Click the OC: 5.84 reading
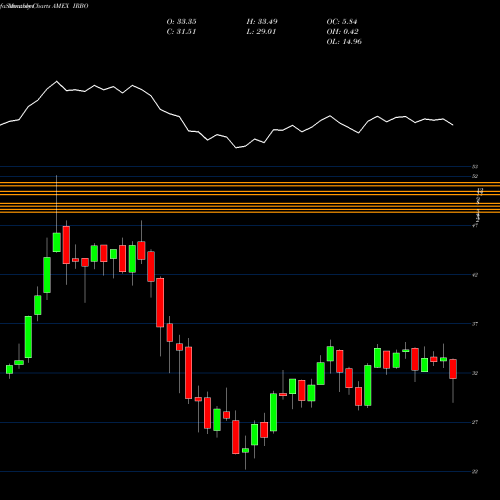 pos(342,22)
